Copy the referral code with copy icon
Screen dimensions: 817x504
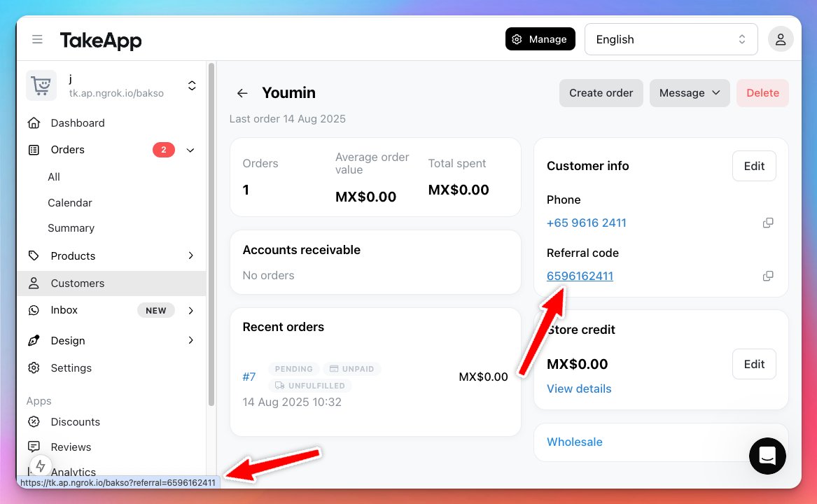coord(768,276)
